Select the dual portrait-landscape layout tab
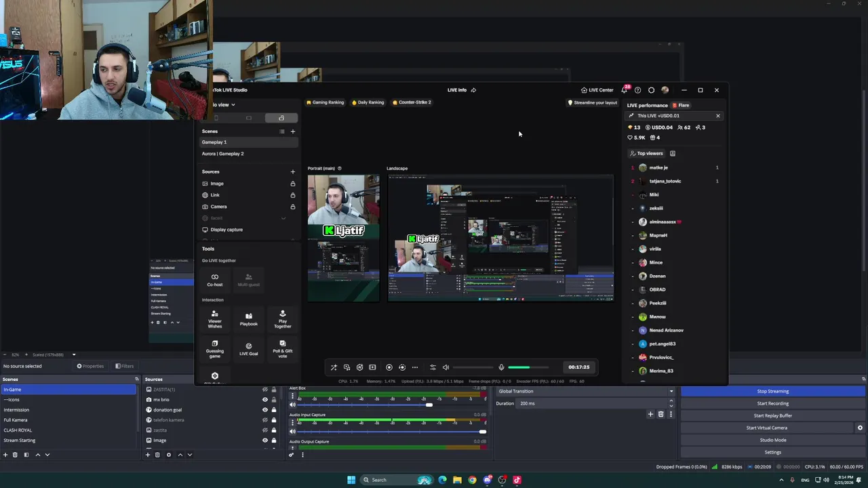This screenshot has width=868, height=488. tap(281, 118)
